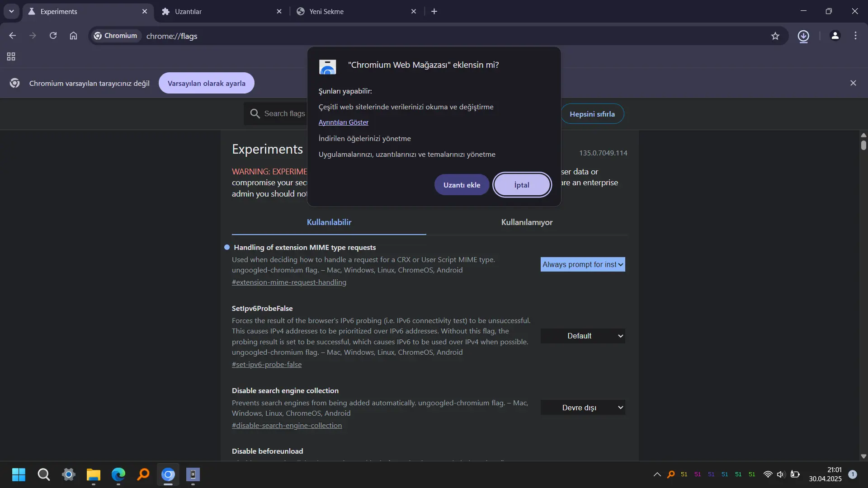This screenshot has height=488, width=868.
Task: Open the tab search chevron button
Action: click(x=11, y=11)
